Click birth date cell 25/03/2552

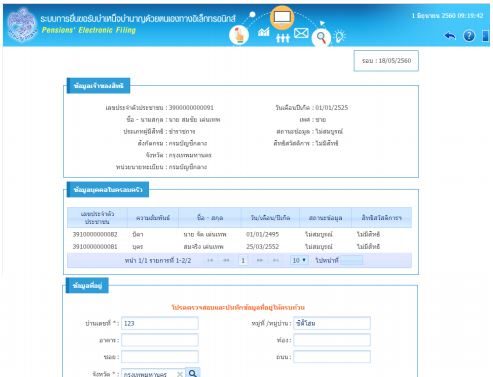(262, 247)
